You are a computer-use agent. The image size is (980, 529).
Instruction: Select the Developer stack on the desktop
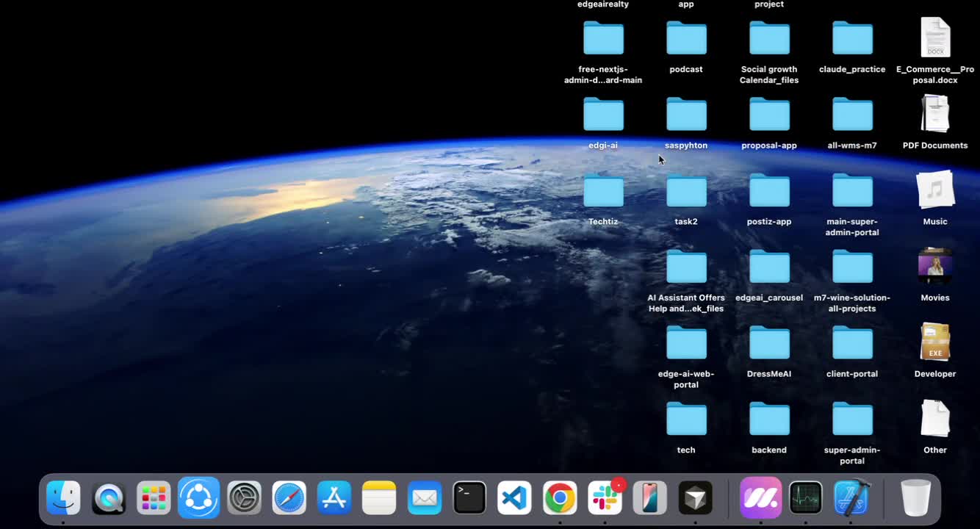935,342
